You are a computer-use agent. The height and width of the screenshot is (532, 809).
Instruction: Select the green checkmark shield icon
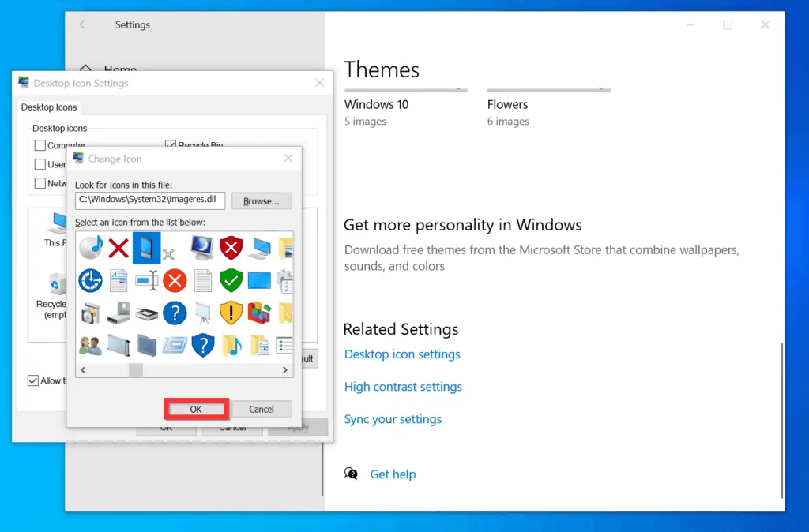coord(231,281)
